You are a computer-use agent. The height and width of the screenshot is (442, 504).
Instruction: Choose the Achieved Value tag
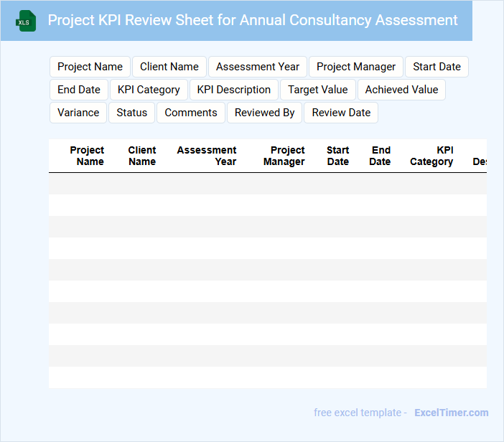pyautogui.click(x=401, y=90)
